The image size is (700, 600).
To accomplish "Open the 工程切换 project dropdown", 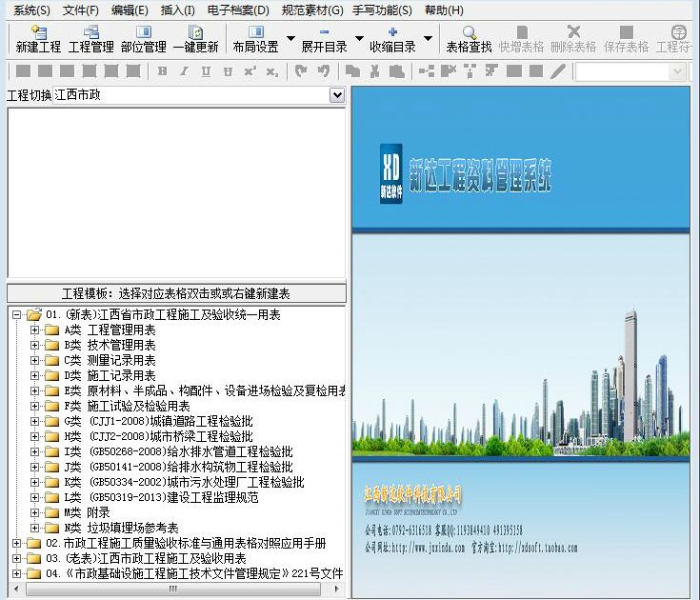I will point(336,95).
